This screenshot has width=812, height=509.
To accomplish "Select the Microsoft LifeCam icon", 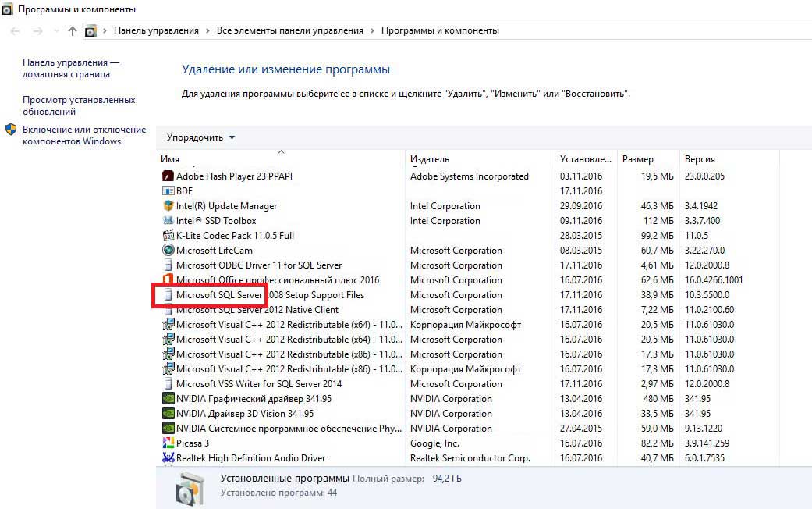I will point(168,251).
